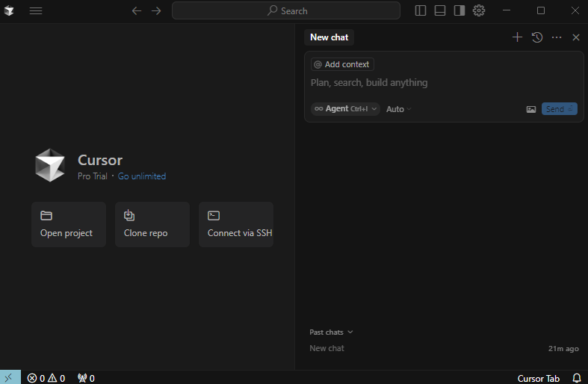Click the Add context button
This screenshot has height=384, width=588.
tap(342, 64)
